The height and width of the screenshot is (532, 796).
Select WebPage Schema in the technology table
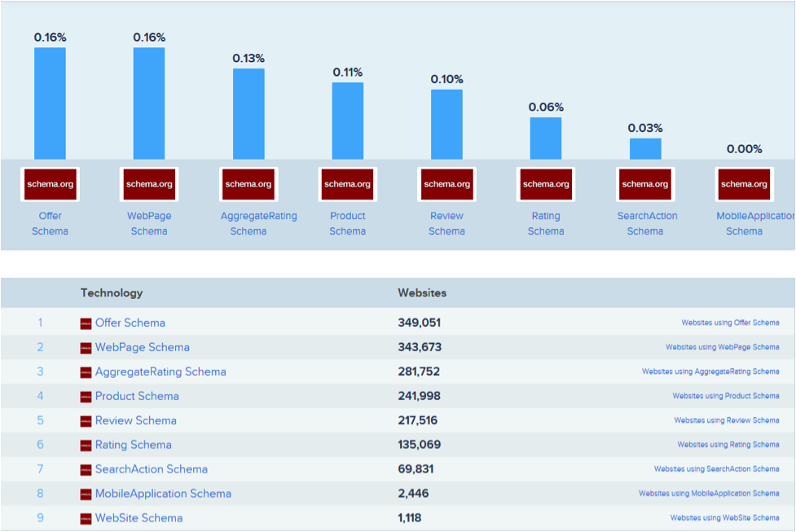(142, 347)
